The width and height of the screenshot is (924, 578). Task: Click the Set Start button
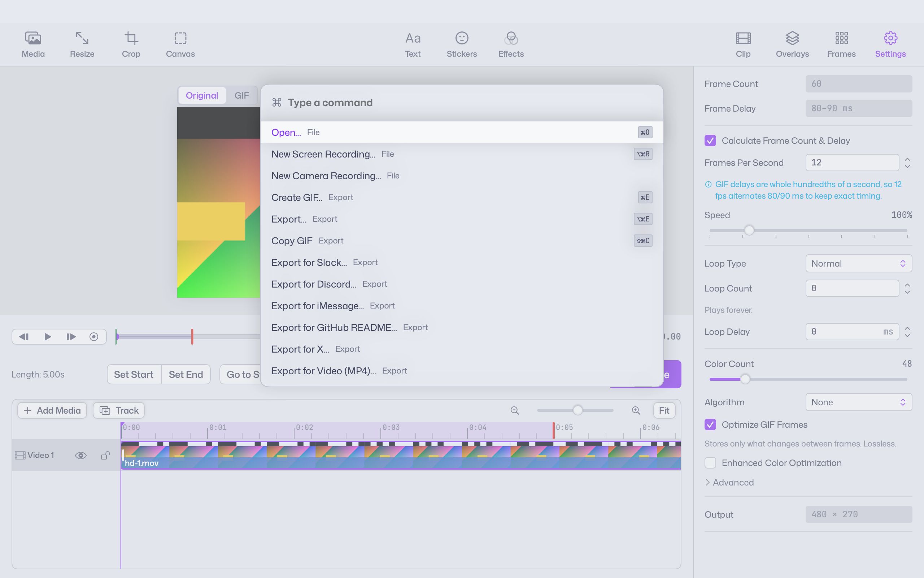[134, 374]
